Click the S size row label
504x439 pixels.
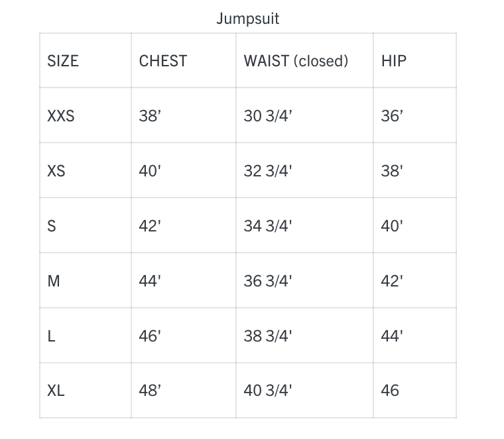[x=52, y=226]
